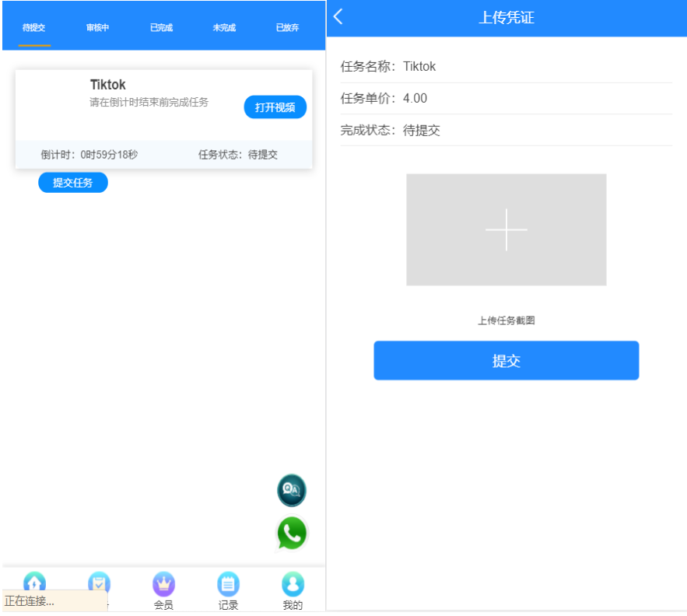Switch to the 已完成 tab
Screen dimensions: 687x616
(x=162, y=28)
